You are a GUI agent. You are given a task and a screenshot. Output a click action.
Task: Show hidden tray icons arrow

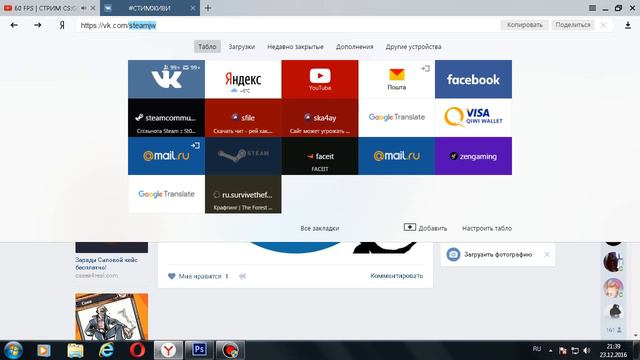[550, 350]
